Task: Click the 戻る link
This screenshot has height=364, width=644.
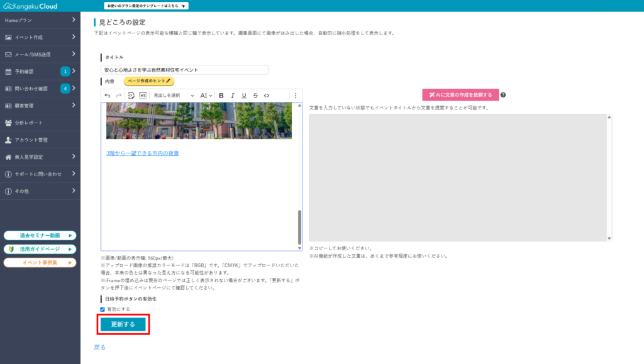Action: 100,347
